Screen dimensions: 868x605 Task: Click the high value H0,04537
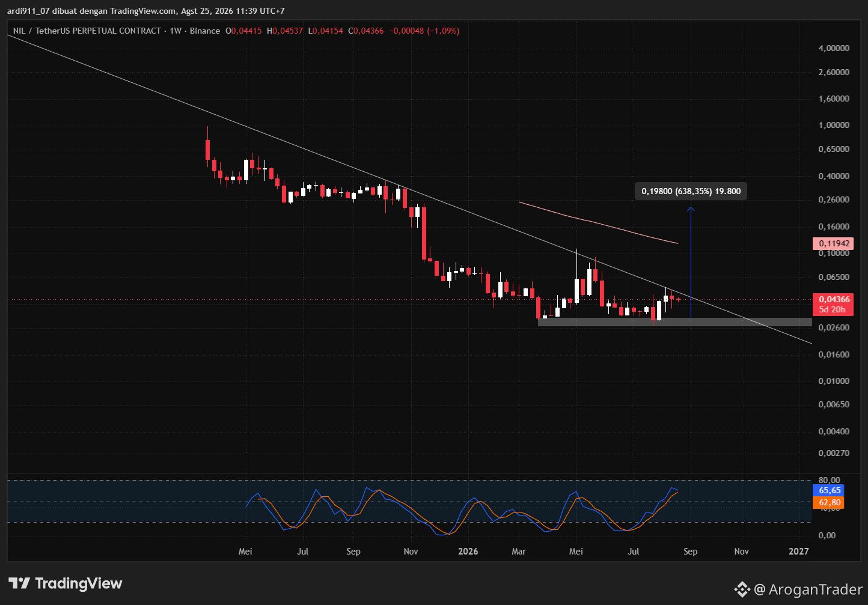[286, 31]
